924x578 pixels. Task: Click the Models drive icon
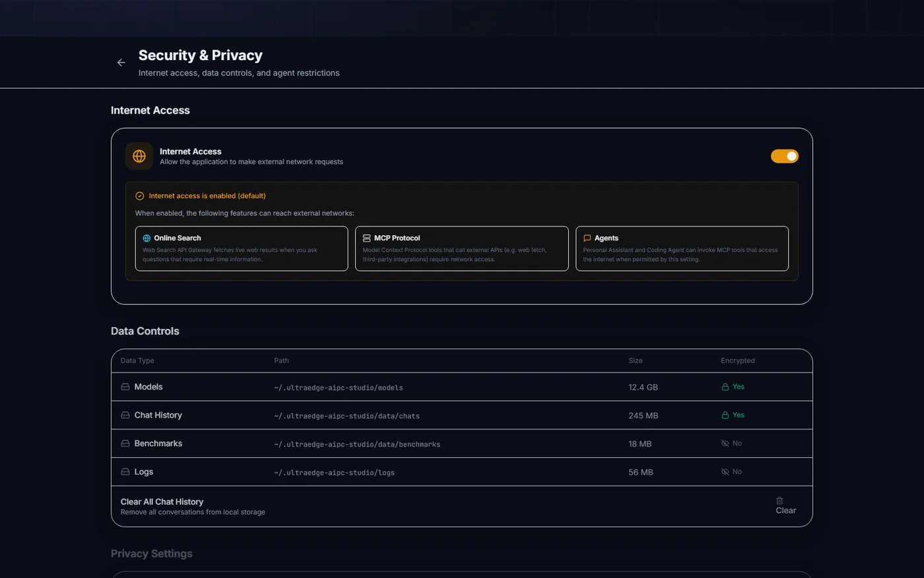[x=125, y=387]
